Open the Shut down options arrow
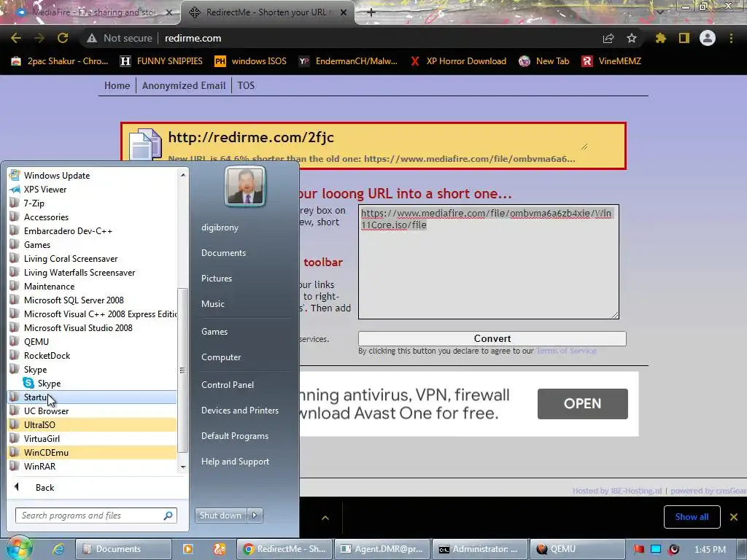 coord(255,516)
